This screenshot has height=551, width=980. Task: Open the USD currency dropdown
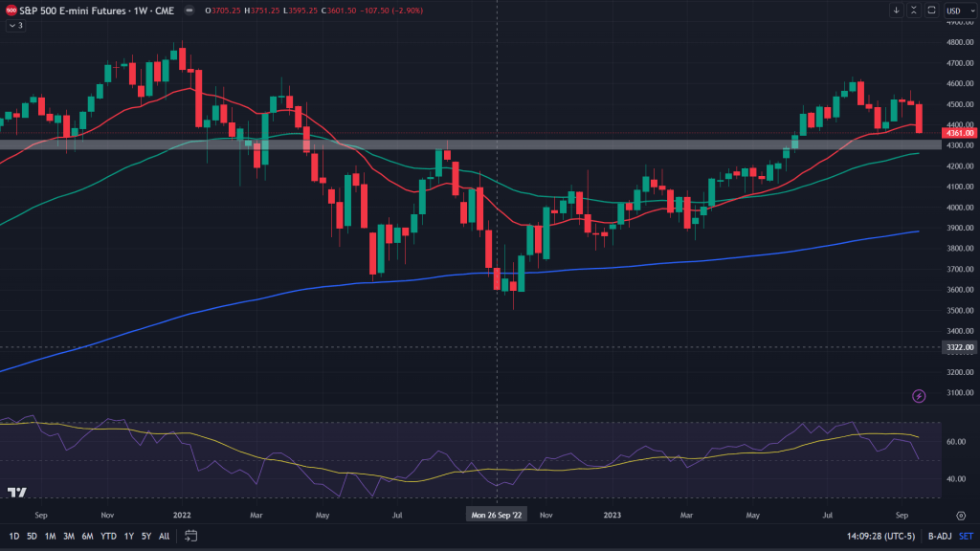[954, 11]
